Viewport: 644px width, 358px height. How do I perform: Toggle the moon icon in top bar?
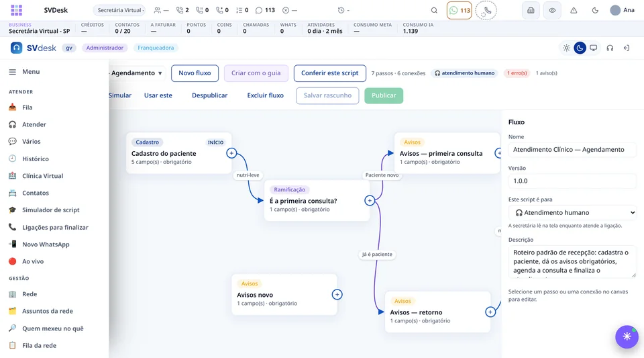[595, 10]
